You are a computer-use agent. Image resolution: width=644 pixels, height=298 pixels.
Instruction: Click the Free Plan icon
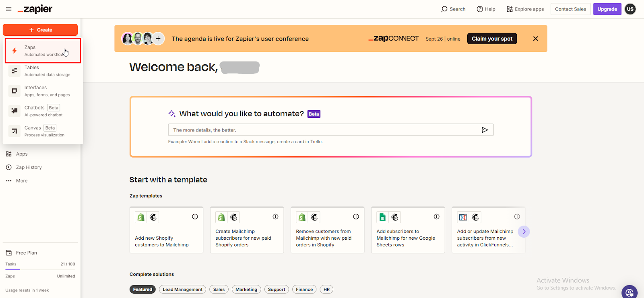[x=9, y=253]
